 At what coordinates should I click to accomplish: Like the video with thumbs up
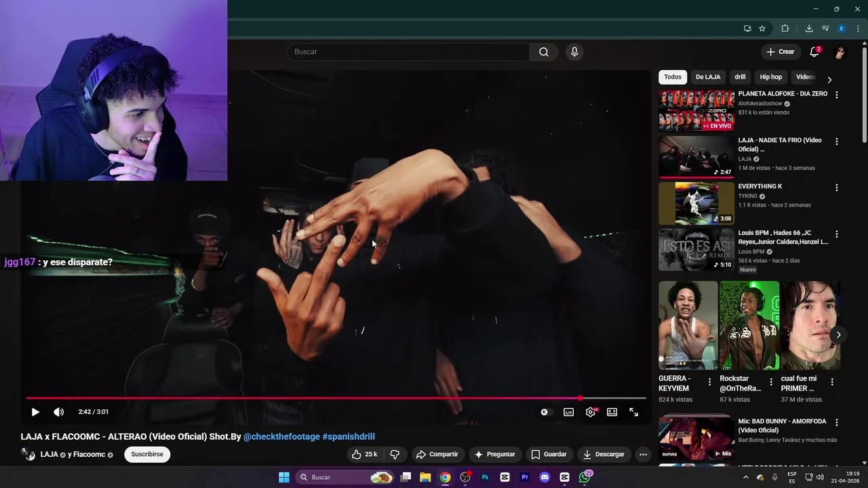click(364, 454)
